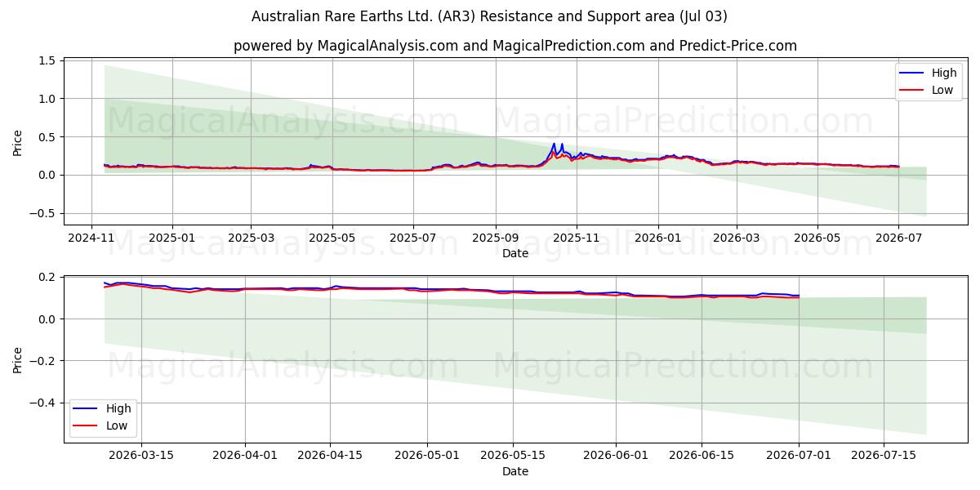Screen dimensions: 980x490
Task: Click the '2025-07' x-axis label in top chart
Action: 413,238
